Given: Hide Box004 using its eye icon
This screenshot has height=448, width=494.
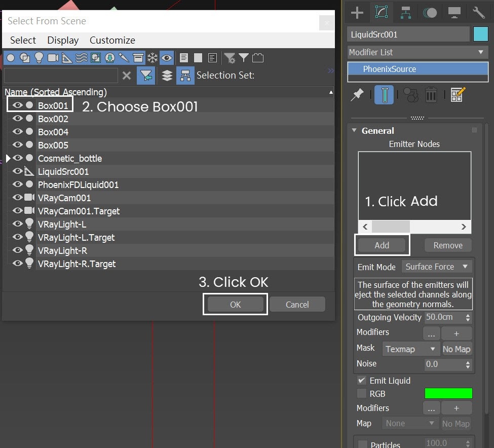Looking at the screenshot, I should click(18, 132).
